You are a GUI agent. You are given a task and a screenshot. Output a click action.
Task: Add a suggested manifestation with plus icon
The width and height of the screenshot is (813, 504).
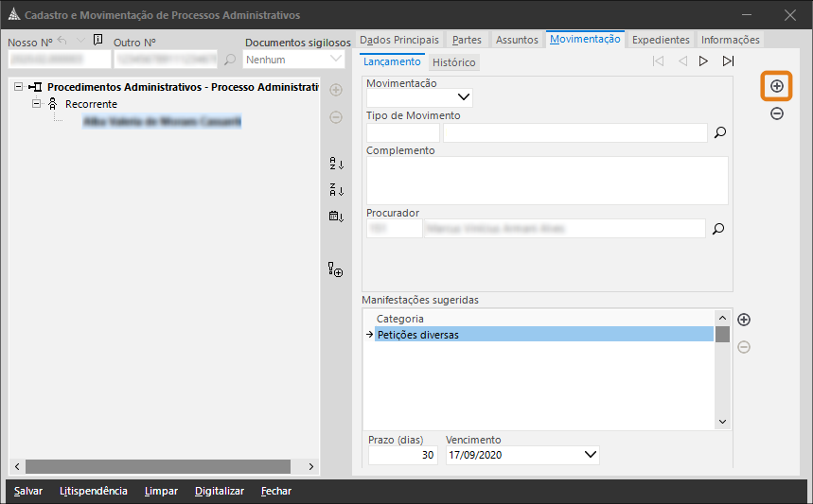744,320
